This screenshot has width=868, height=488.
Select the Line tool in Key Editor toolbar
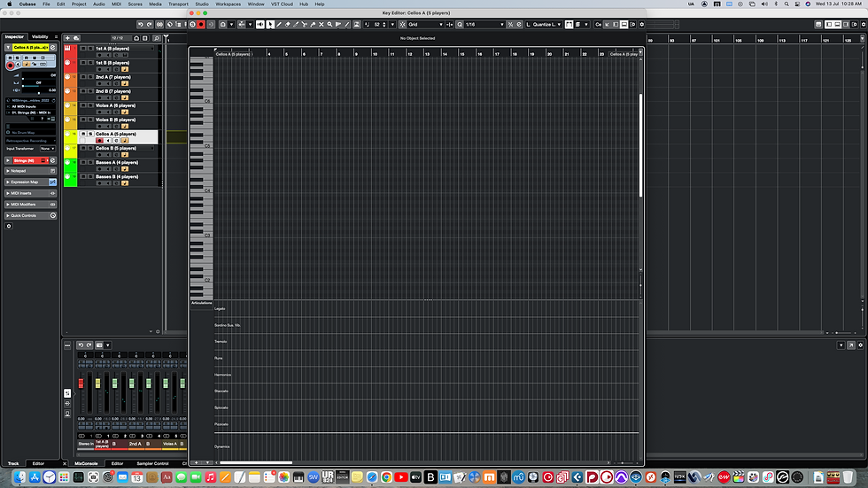coord(347,24)
